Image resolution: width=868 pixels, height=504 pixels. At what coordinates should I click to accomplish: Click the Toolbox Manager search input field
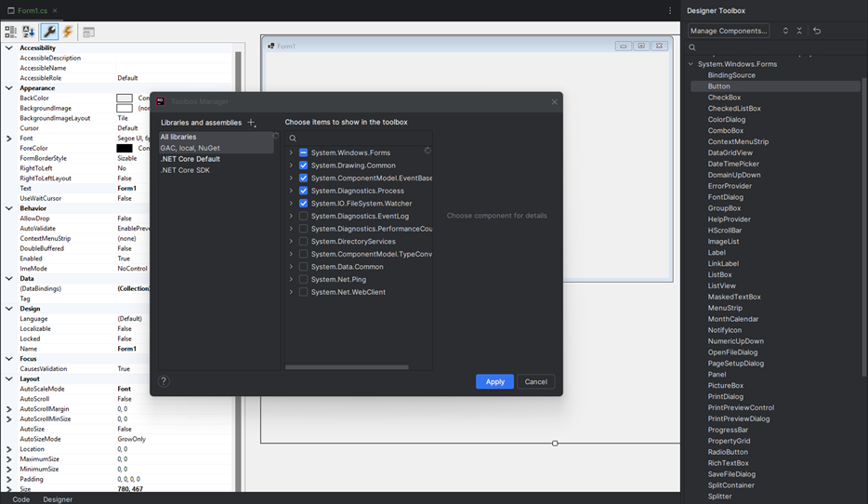359,139
